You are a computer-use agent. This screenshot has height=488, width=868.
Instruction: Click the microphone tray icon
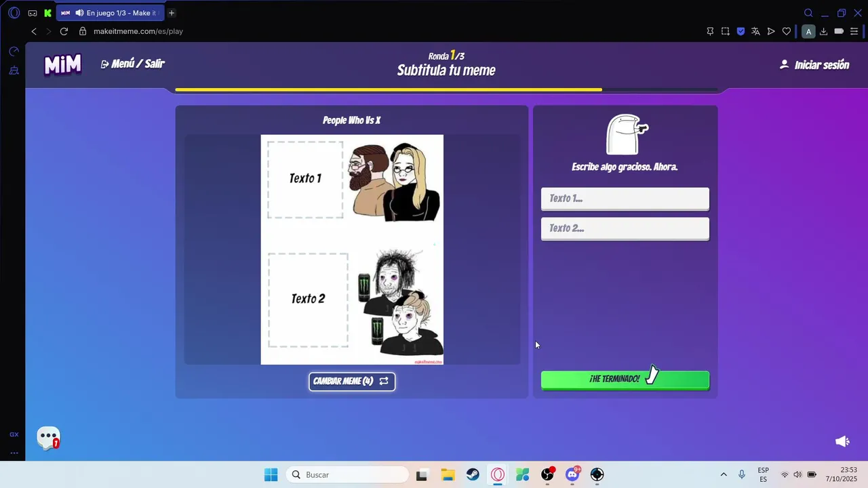tap(742, 474)
